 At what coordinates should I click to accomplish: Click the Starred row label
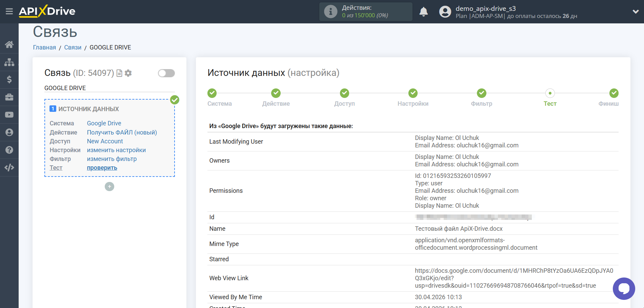point(219,259)
